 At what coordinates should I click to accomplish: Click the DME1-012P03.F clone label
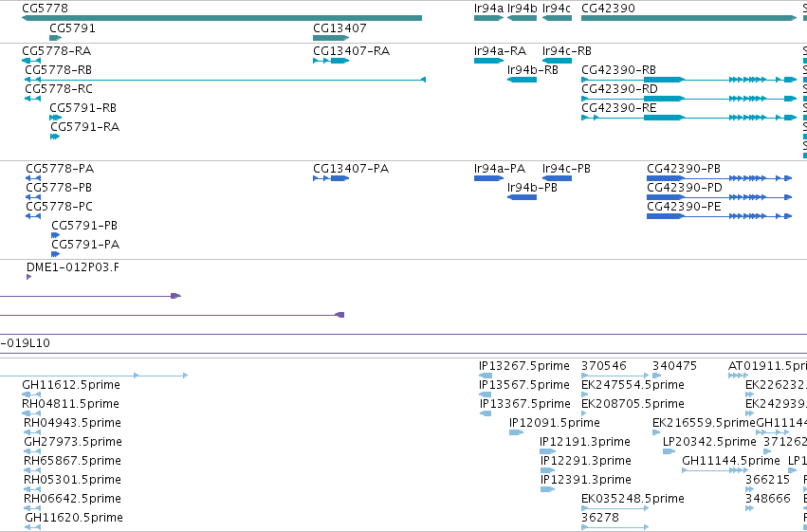pyautogui.click(x=73, y=267)
